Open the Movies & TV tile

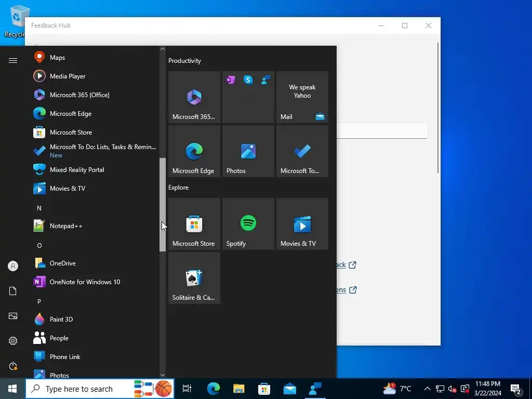tap(302, 224)
